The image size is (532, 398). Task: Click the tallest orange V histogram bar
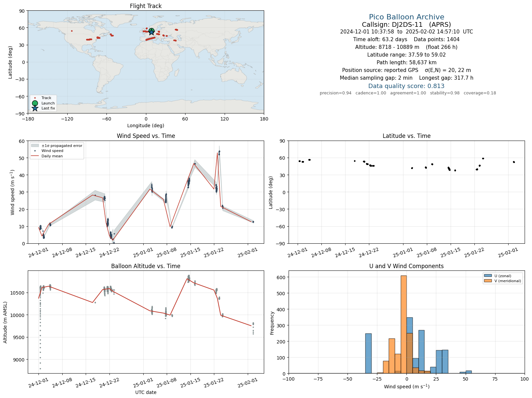click(x=404, y=324)
